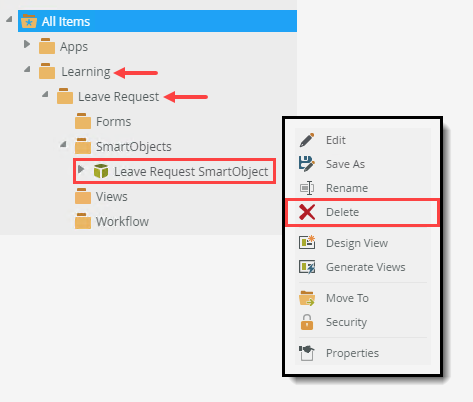Click the Properties icon in context menu
Screen dimensions: 473x402
[x=307, y=353]
